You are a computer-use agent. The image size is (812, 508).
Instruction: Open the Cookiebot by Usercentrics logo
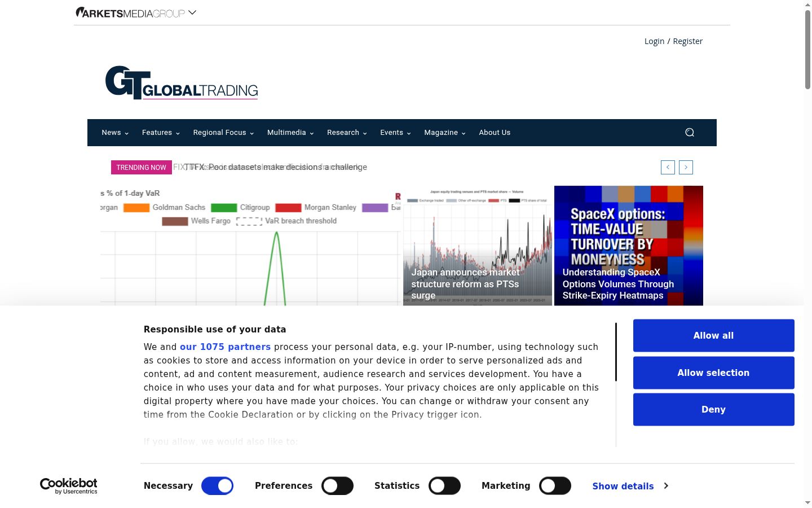pyautogui.click(x=69, y=486)
